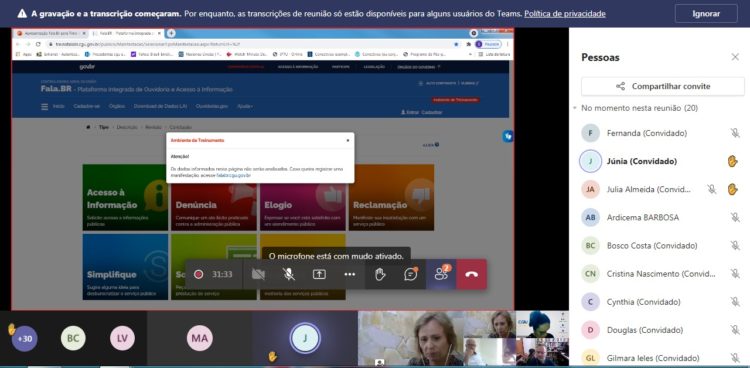Select the MA participant tile
The image size is (750, 368).
click(x=199, y=339)
